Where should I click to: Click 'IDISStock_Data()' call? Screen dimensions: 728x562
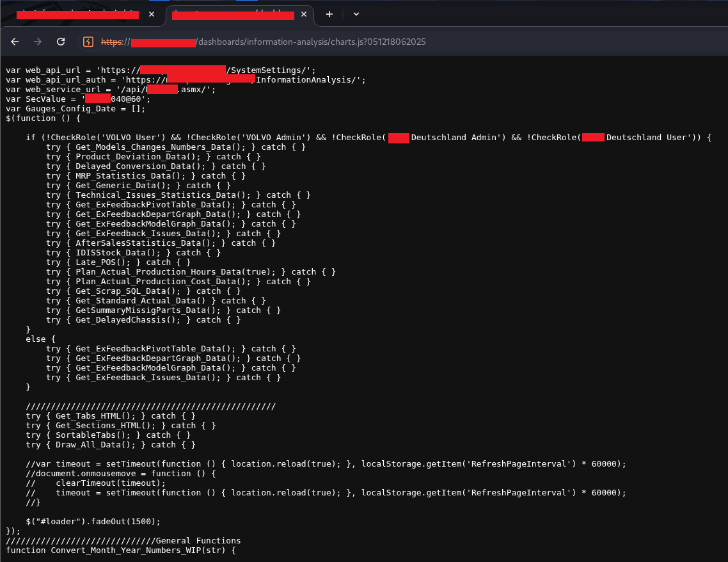click(118, 253)
